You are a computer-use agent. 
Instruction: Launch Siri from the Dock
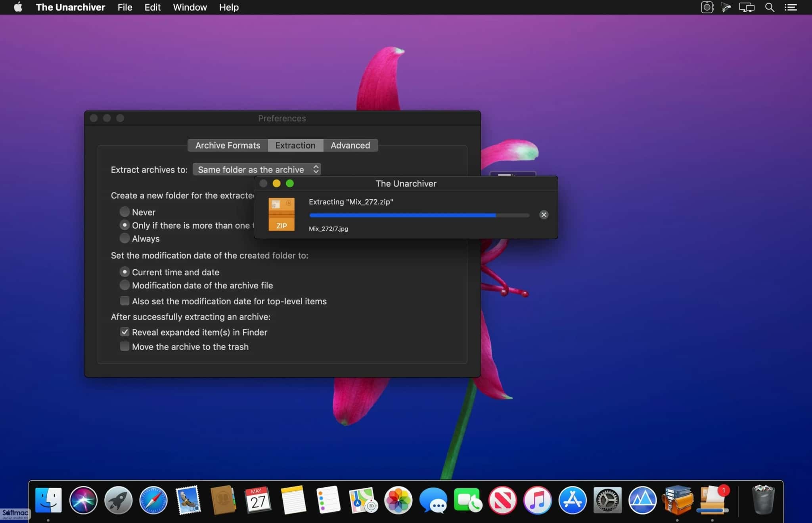coord(83,500)
